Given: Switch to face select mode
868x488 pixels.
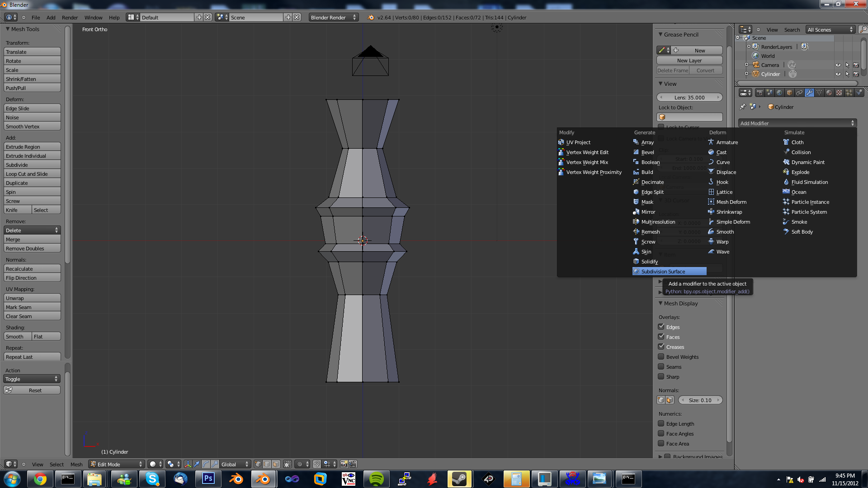Looking at the screenshot, I should (x=276, y=464).
